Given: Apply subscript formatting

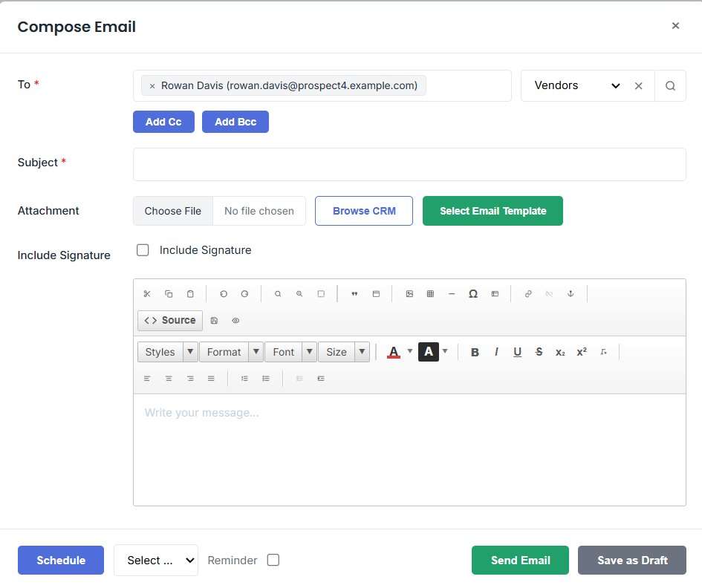Looking at the screenshot, I should [x=560, y=352].
